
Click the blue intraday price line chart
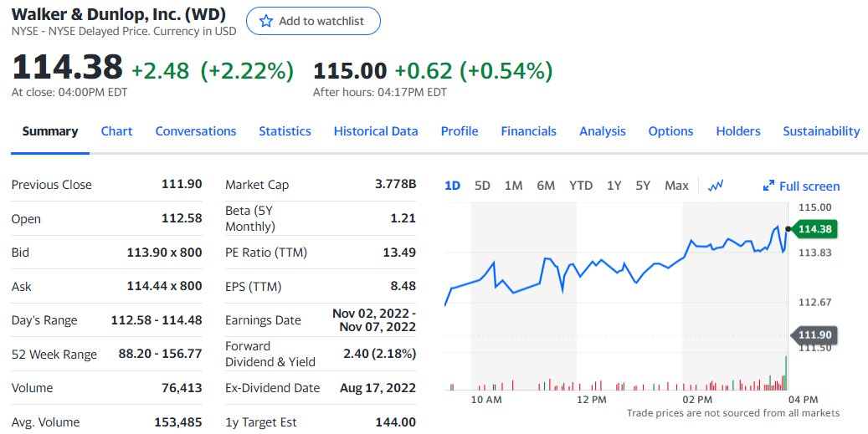(616, 265)
